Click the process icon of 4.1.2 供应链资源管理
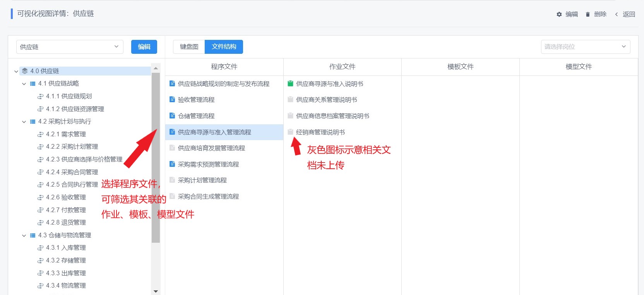This screenshot has width=644, height=295. [40, 109]
